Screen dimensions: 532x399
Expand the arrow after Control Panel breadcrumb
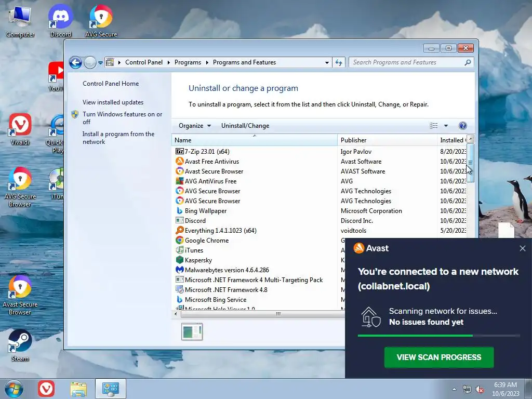click(169, 62)
